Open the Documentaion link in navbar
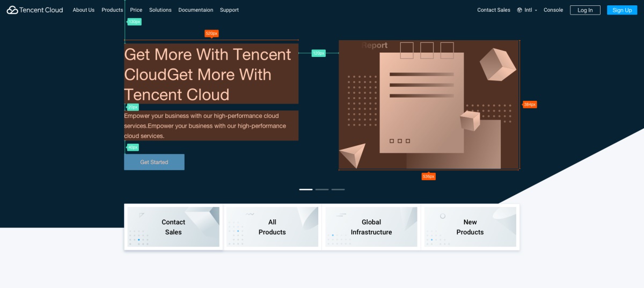644x288 pixels. 196,10
